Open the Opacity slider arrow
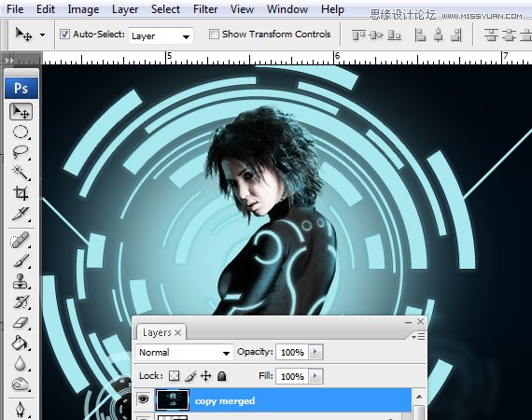 315,352
